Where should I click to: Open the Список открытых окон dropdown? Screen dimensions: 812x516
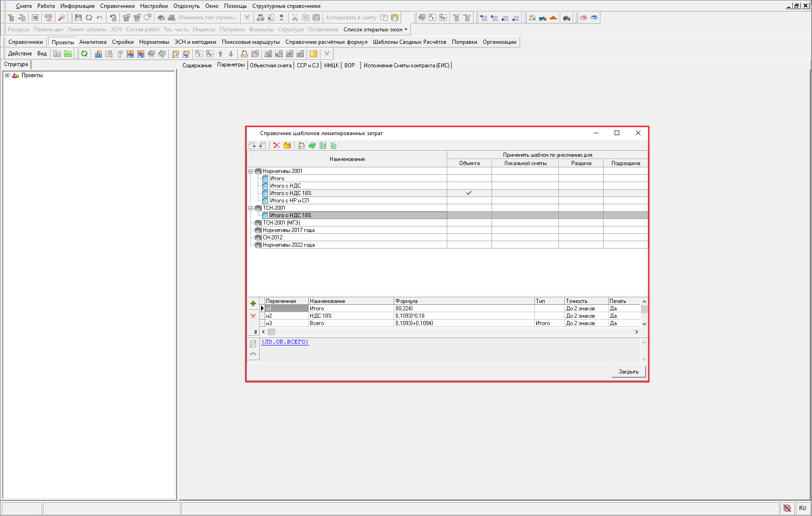click(375, 30)
